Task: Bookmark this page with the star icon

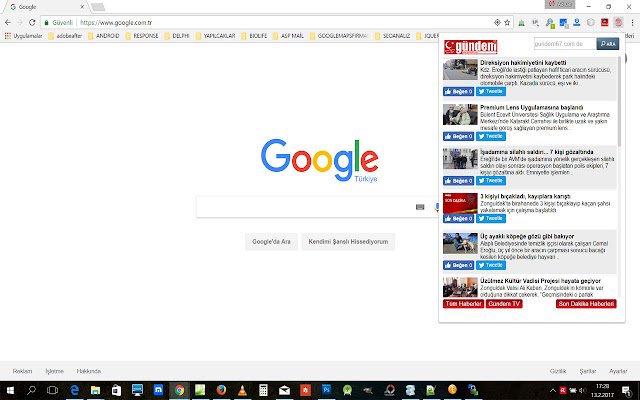Action: tap(507, 22)
